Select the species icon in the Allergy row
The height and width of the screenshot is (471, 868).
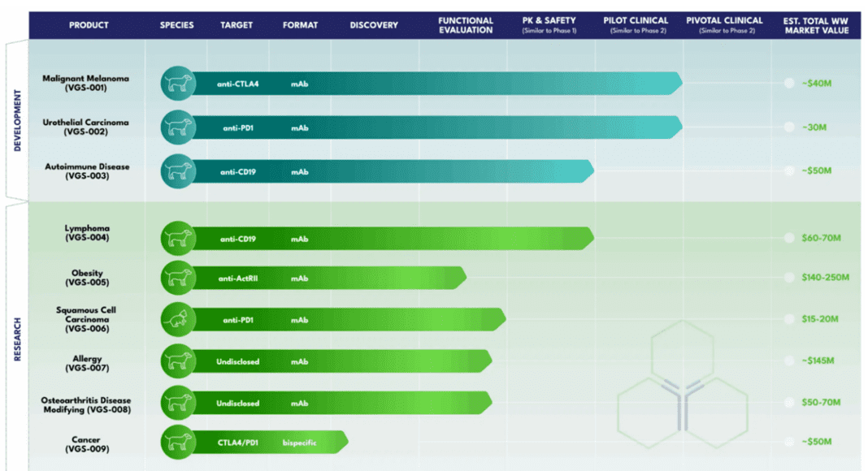177,361
